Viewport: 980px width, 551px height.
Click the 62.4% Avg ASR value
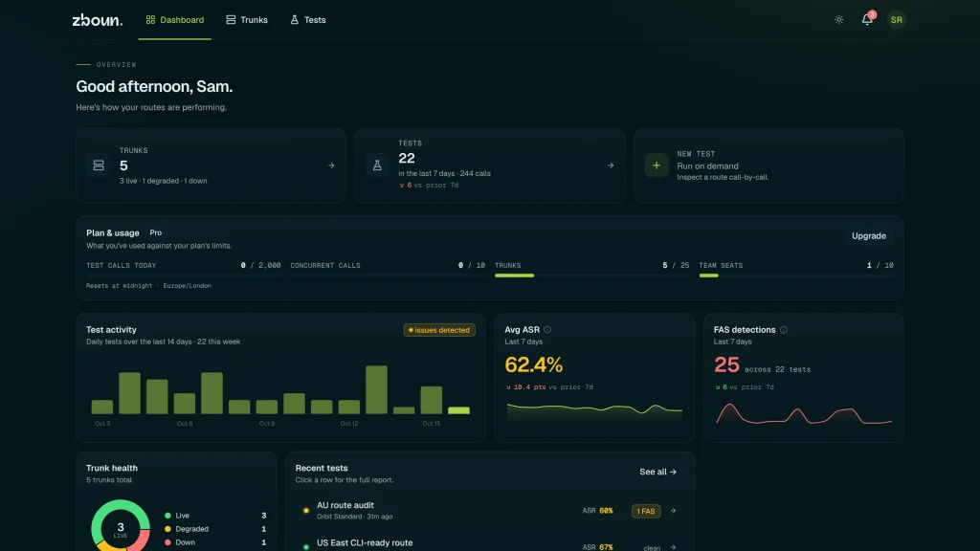(534, 364)
